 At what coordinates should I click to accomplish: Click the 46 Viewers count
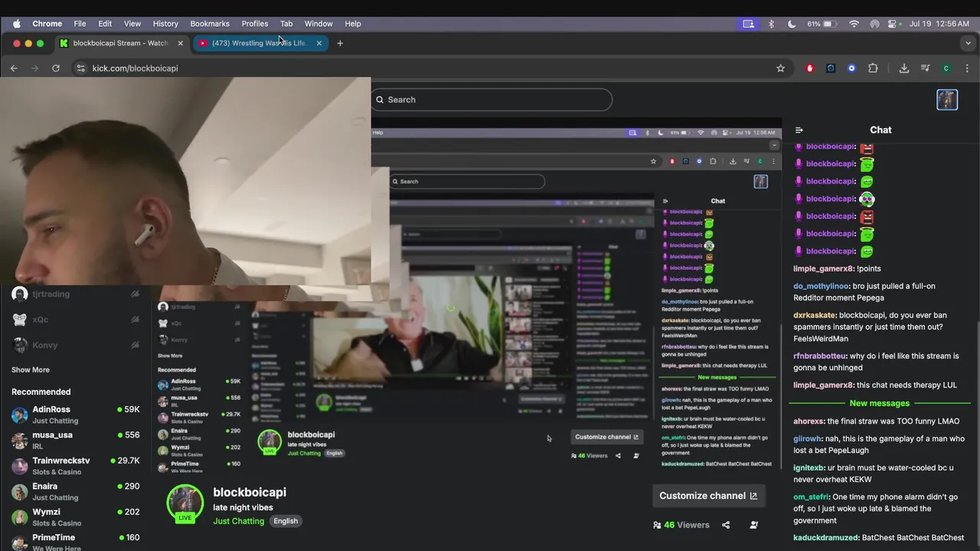(681, 525)
